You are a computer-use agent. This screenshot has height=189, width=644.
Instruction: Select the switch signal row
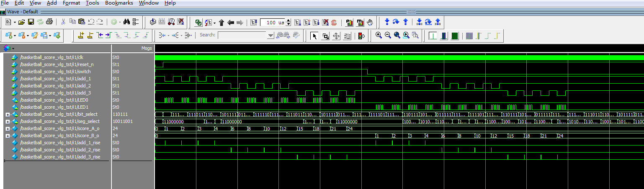coord(57,72)
